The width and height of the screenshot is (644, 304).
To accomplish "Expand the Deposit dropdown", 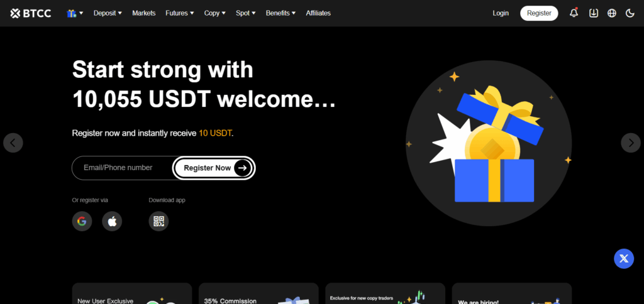I will (108, 13).
